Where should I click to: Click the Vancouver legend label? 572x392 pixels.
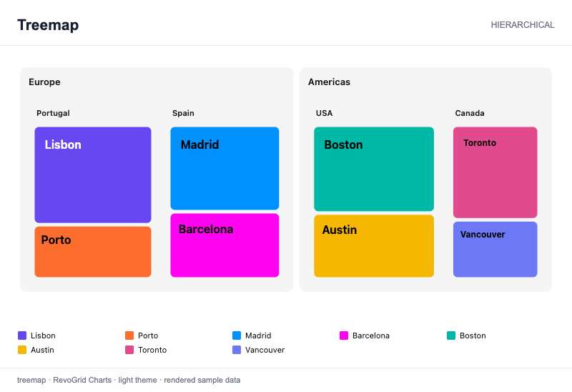[265, 350]
